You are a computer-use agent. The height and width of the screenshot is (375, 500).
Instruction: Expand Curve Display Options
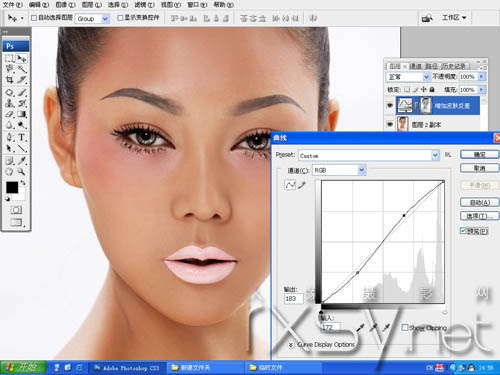pyautogui.click(x=291, y=345)
